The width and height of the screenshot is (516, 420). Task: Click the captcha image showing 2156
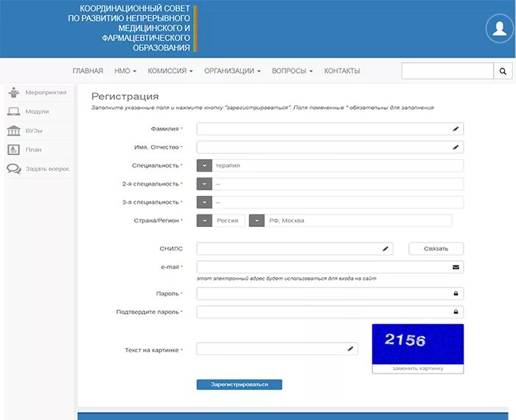point(418,344)
